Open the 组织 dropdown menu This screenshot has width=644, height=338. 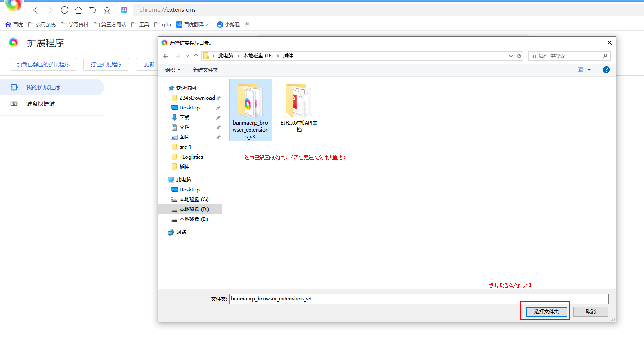(173, 70)
